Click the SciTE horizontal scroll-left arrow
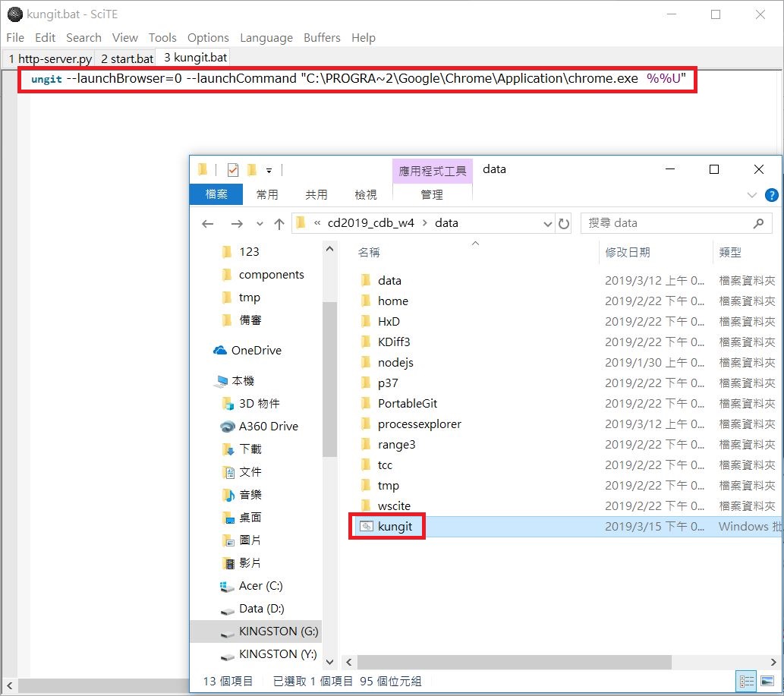This screenshot has width=784, height=696. click(x=9, y=685)
